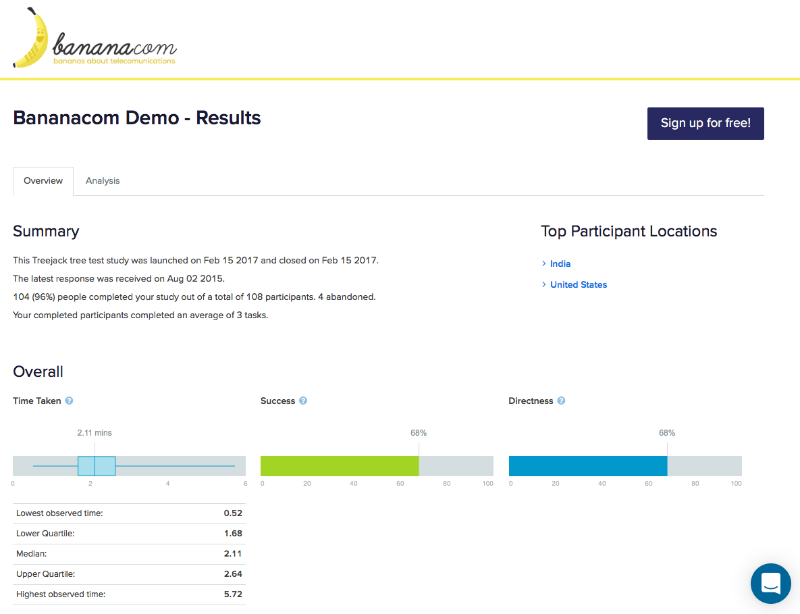Click the Sign up for free! button
800x614 pixels.
(x=705, y=123)
